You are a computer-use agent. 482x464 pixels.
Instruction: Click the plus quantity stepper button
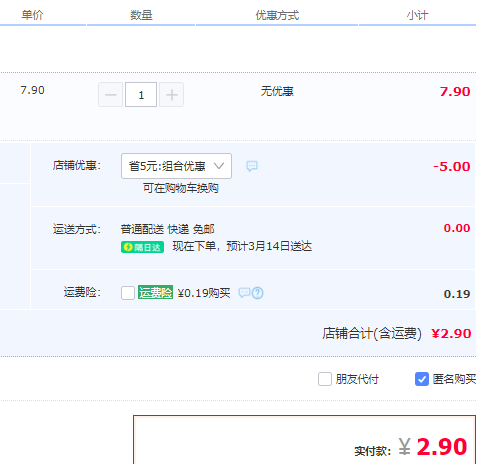[x=172, y=95]
